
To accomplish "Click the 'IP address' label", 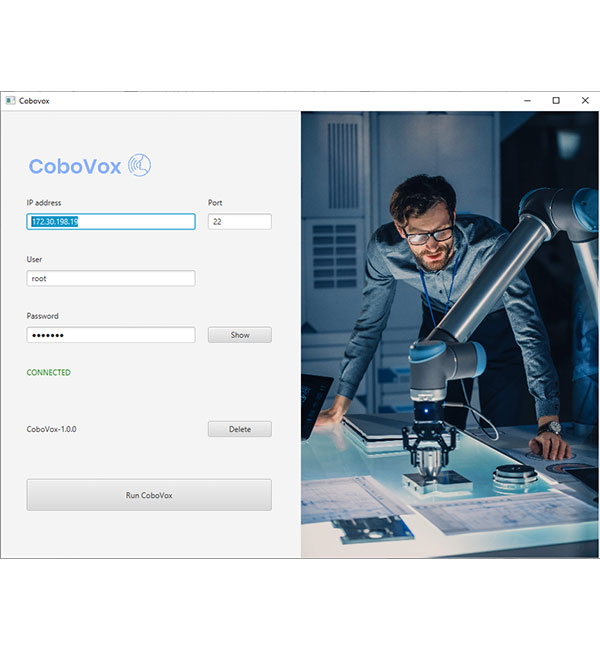I will pyautogui.click(x=44, y=203).
